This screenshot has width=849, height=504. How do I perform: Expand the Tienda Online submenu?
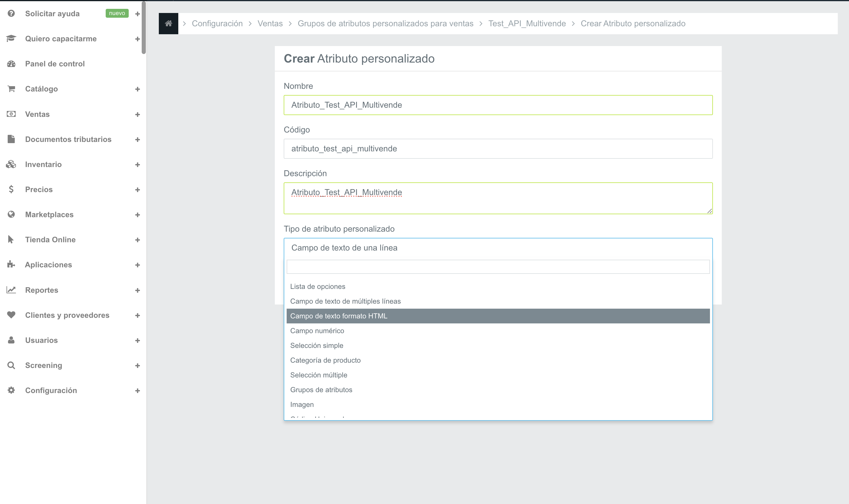tap(137, 240)
